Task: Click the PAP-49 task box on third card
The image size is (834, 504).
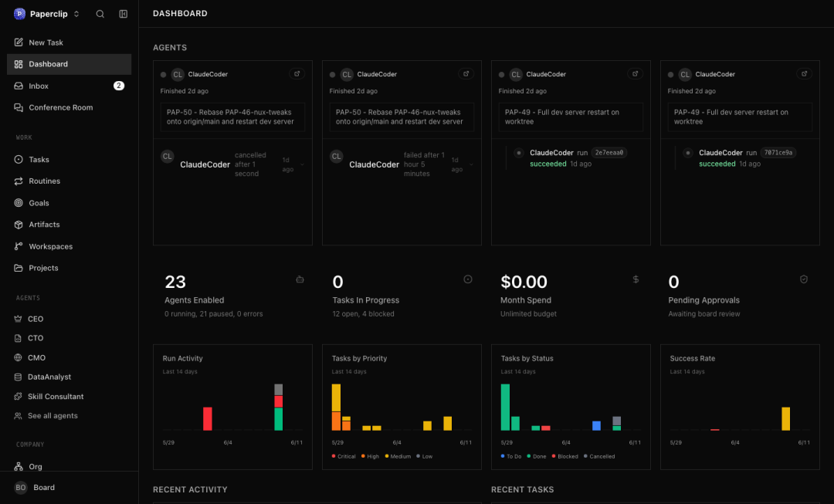Action: coord(571,117)
